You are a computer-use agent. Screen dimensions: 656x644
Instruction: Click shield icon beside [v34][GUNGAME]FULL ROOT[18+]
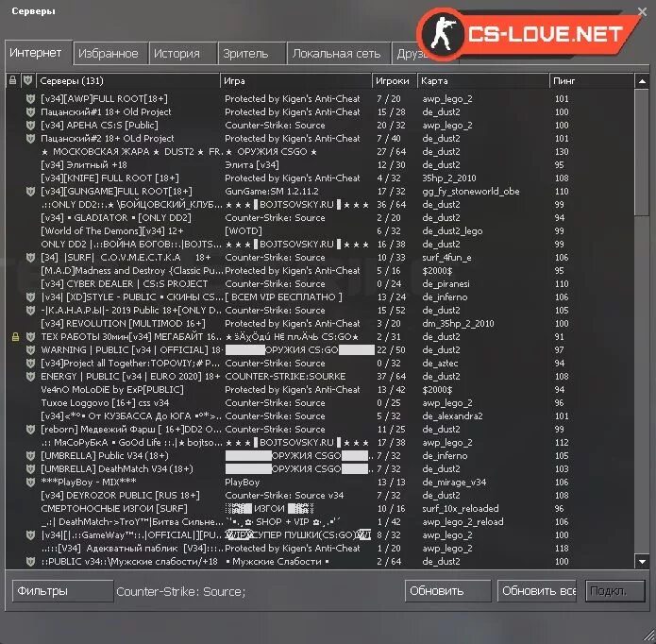click(x=30, y=192)
